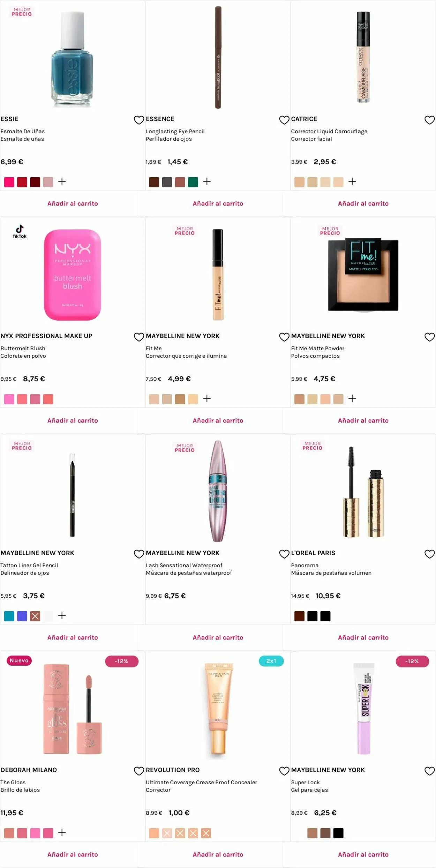Favorite the Essie nail polish with heart icon
The image size is (436, 868).
click(x=139, y=120)
